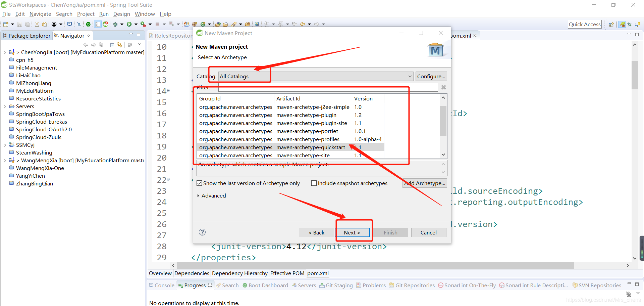This screenshot has height=306, width=644.
Task: Click the Open Perspective icon near Quick Access
Action: tap(611, 25)
